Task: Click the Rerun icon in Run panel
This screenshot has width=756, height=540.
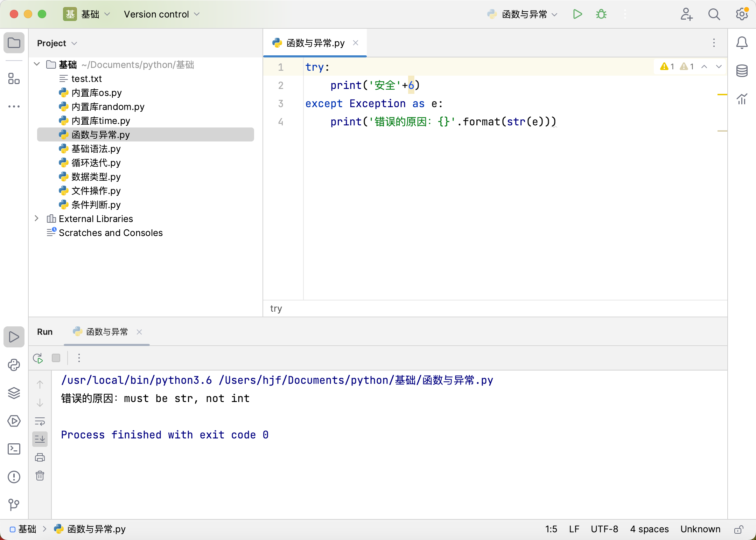Action: click(x=38, y=358)
